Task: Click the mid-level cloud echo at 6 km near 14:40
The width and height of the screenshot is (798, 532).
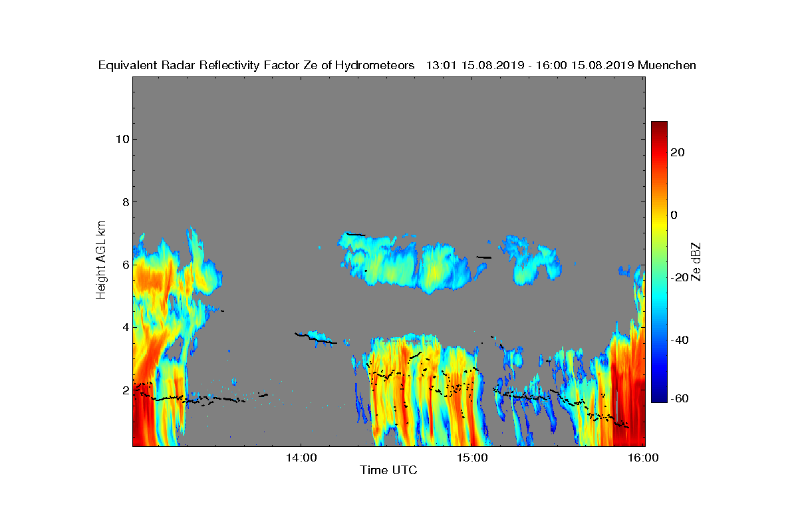Action: (412, 263)
